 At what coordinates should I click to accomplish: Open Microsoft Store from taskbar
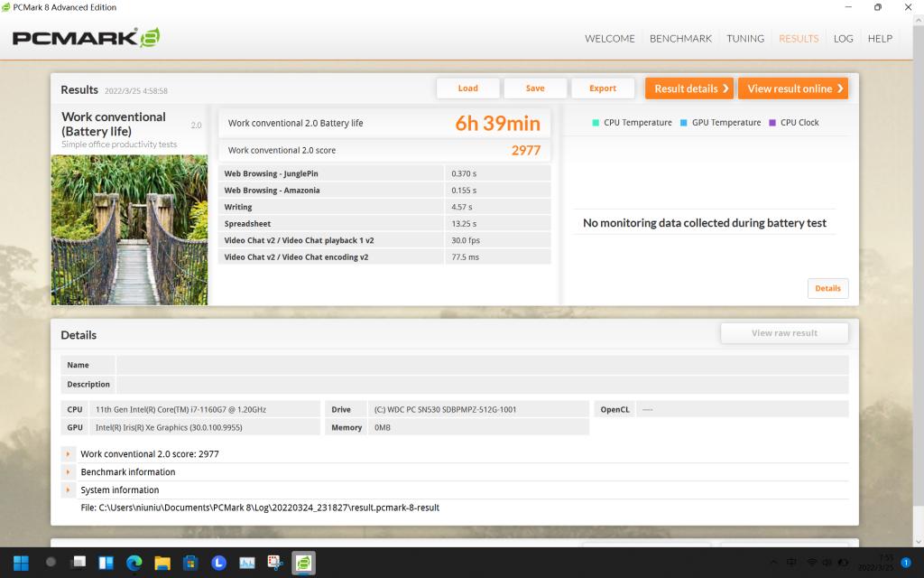click(x=190, y=563)
